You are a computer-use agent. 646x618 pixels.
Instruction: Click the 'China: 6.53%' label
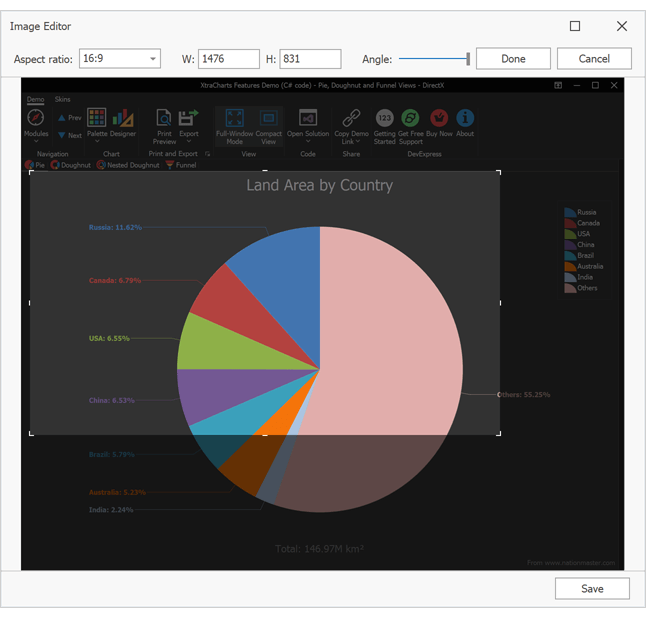click(112, 400)
